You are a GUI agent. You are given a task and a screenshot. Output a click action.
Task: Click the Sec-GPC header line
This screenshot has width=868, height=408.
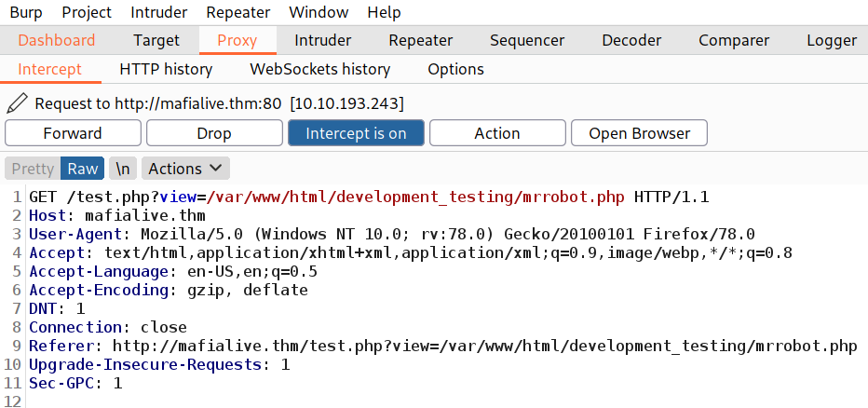[x=75, y=384]
